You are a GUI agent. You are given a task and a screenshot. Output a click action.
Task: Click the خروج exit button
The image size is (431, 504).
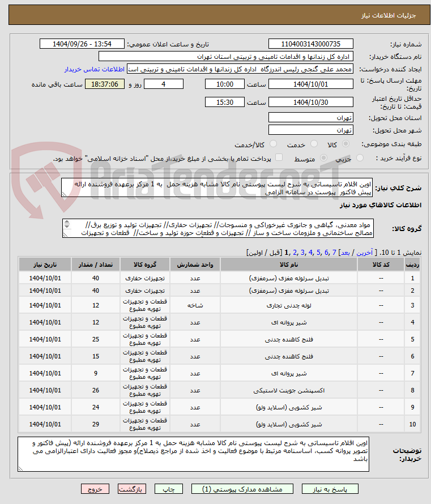point(95,489)
